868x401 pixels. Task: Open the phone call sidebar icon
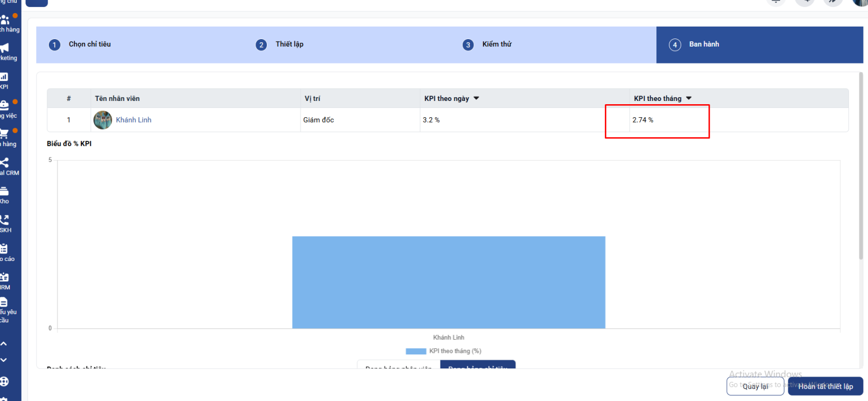coord(4,220)
